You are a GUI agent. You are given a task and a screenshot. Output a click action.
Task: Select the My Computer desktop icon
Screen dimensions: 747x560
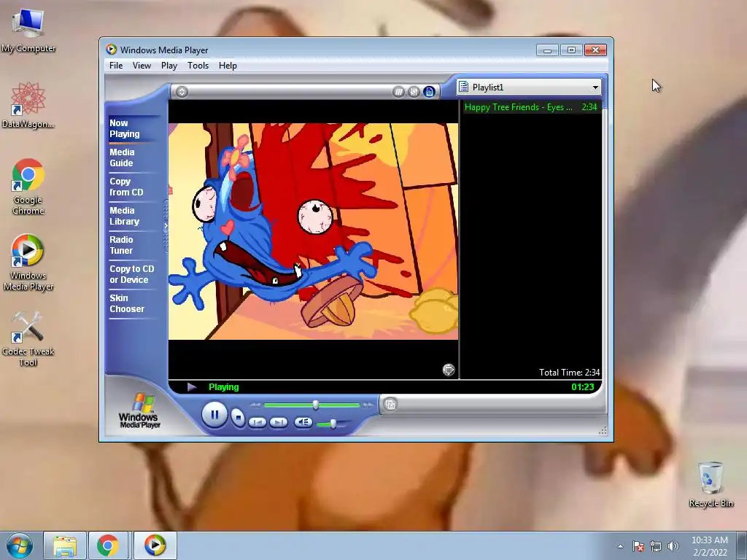point(28,29)
